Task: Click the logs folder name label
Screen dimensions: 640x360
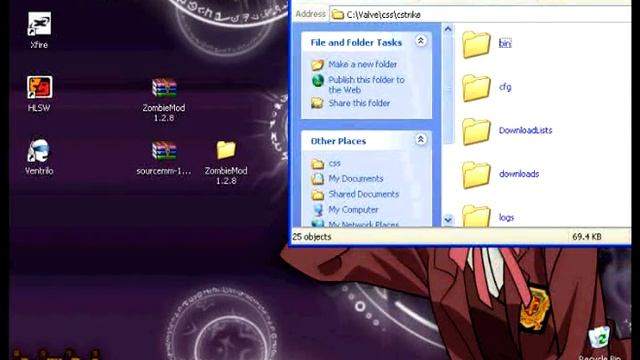Action: 506,218
